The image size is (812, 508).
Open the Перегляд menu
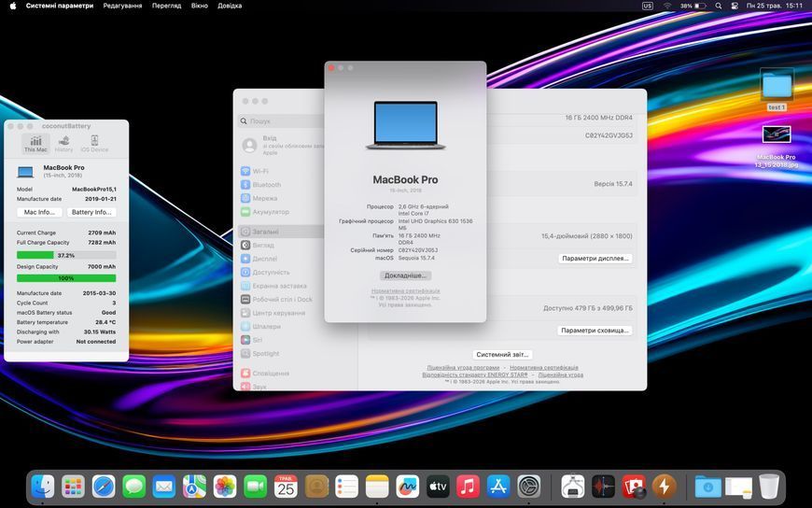pyautogui.click(x=167, y=6)
